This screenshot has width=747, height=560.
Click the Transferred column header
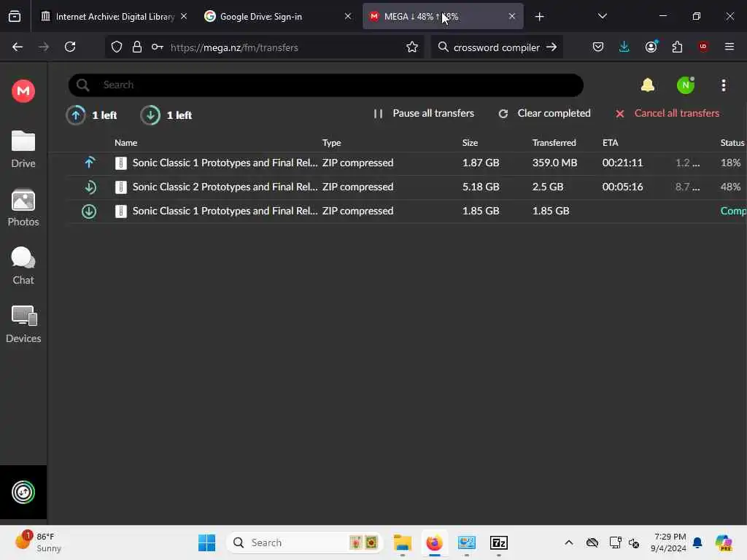(554, 142)
